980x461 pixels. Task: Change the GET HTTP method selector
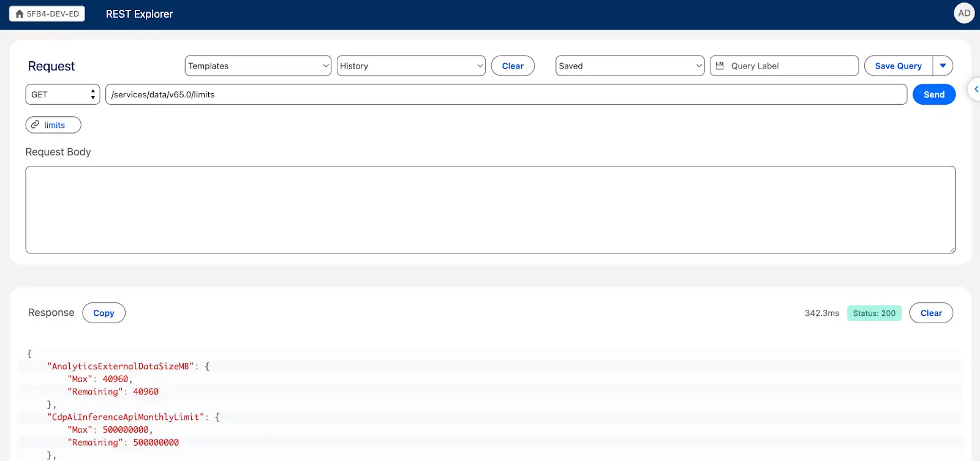[x=62, y=94]
